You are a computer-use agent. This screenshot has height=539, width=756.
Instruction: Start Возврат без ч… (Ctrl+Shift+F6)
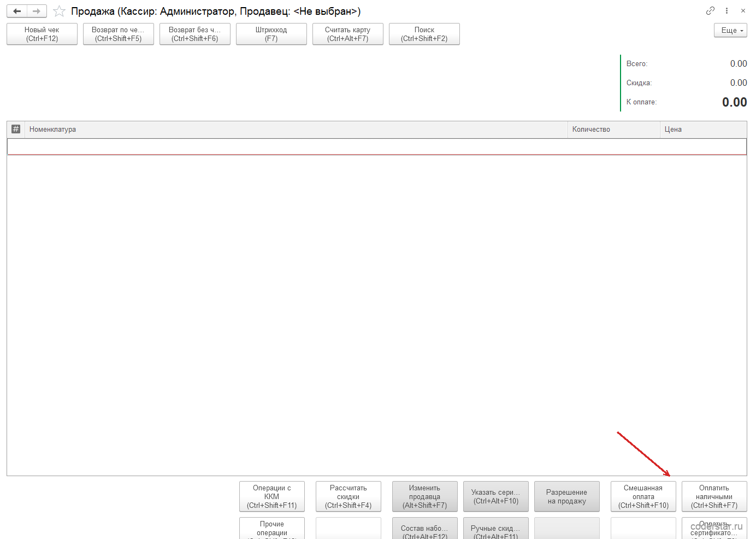tap(195, 34)
